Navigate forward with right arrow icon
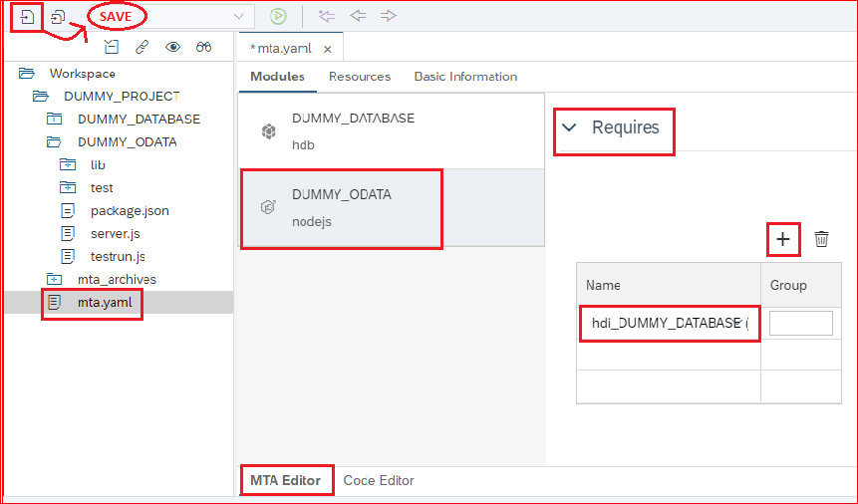The image size is (858, 504). point(389,16)
